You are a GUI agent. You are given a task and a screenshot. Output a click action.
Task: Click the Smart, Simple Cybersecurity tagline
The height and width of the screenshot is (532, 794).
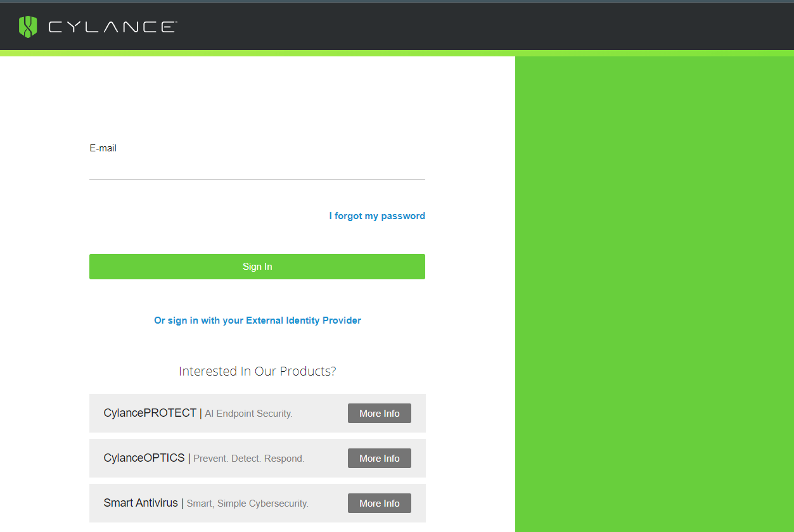[247, 503]
